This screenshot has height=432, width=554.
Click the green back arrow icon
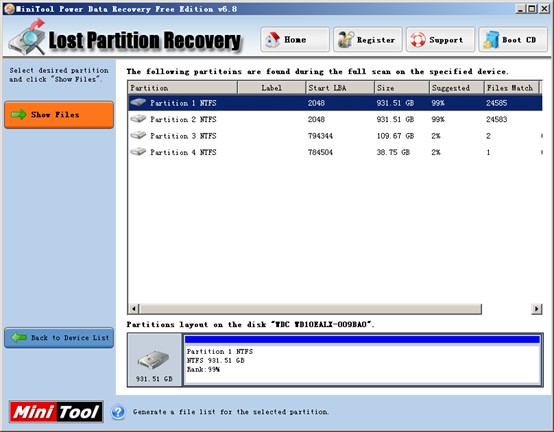point(19,337)
